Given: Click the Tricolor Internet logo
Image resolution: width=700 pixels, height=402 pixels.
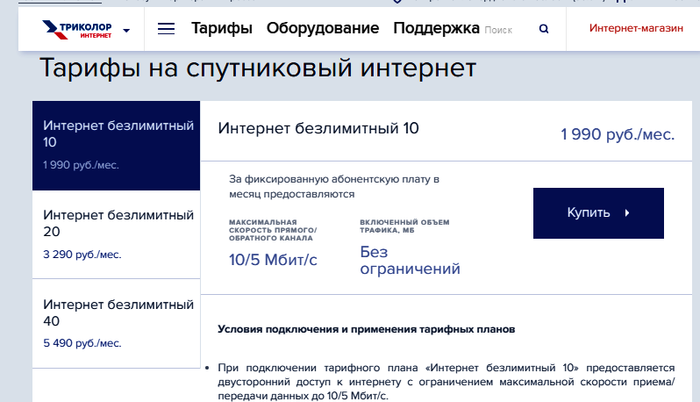Looking at the screenshot, I should tap(76, 29).
